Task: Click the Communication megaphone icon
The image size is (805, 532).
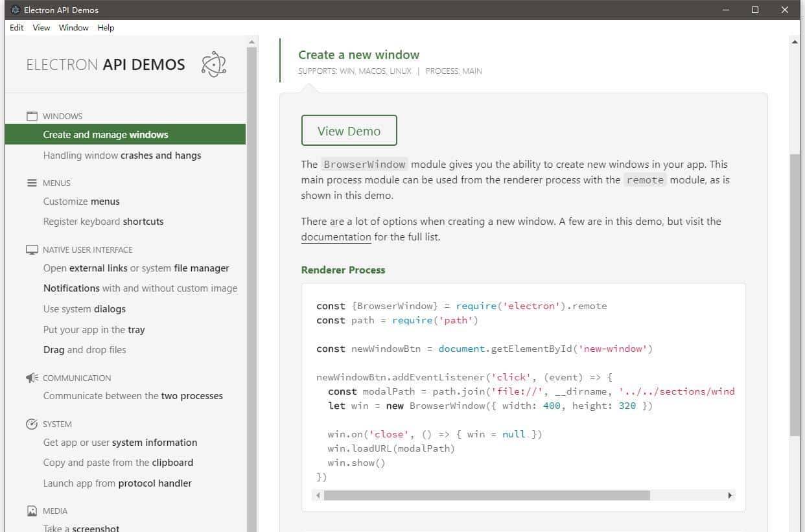Action: coord(32,378)
